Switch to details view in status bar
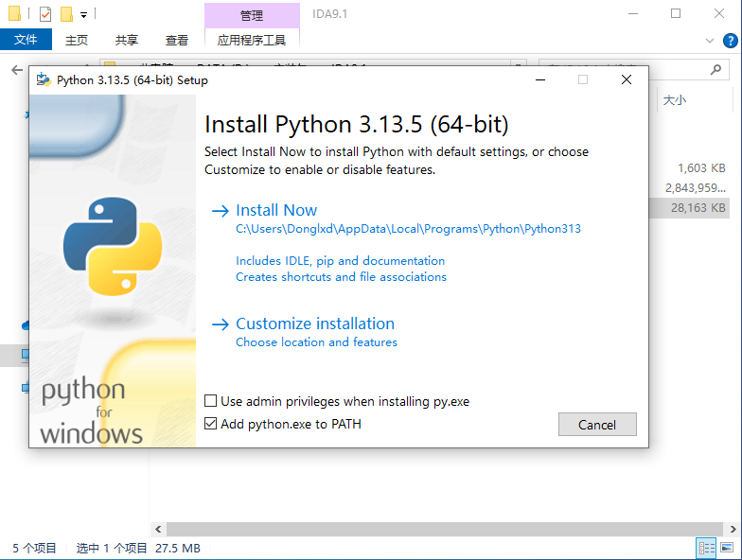 [x=706, y=548]
